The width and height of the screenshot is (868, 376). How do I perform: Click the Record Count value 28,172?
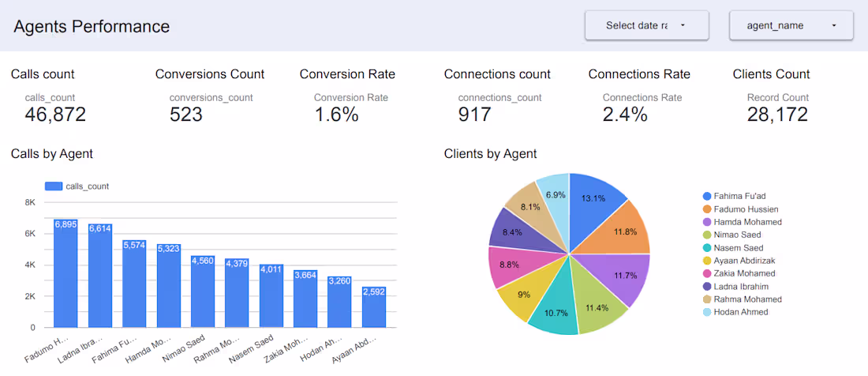coord(778,114)
